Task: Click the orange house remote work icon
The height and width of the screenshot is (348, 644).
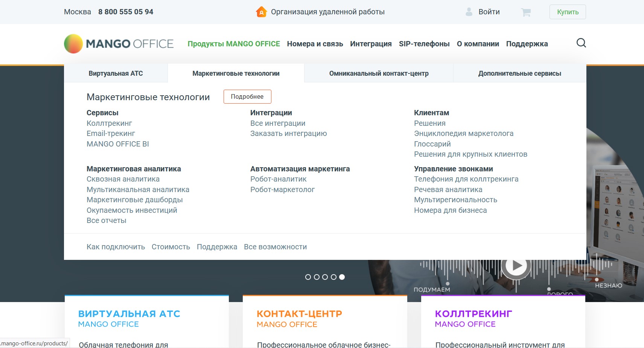Action: coord(261,12)
